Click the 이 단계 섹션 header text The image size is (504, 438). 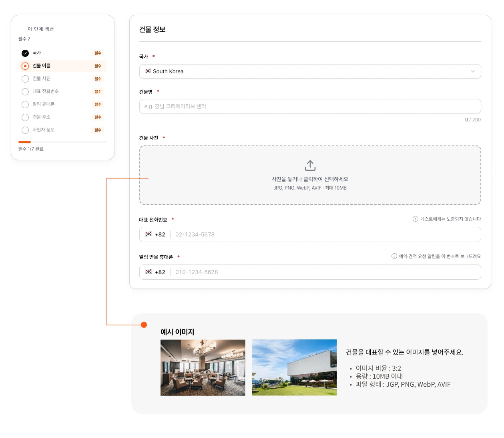click(41, 29)
